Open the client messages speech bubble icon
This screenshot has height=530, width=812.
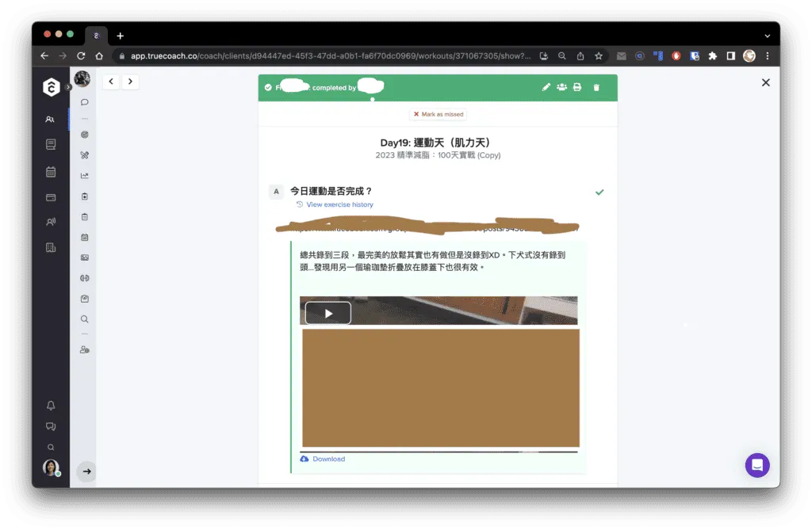point(84,102)
